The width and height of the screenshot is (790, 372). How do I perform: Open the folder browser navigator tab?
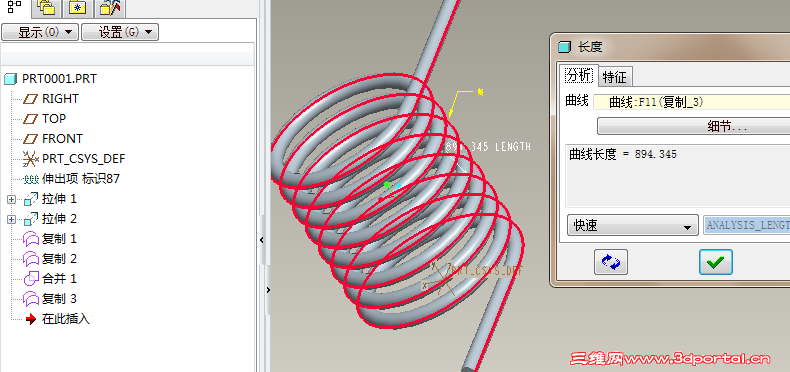pyautogui.click(x=46, y=8)
